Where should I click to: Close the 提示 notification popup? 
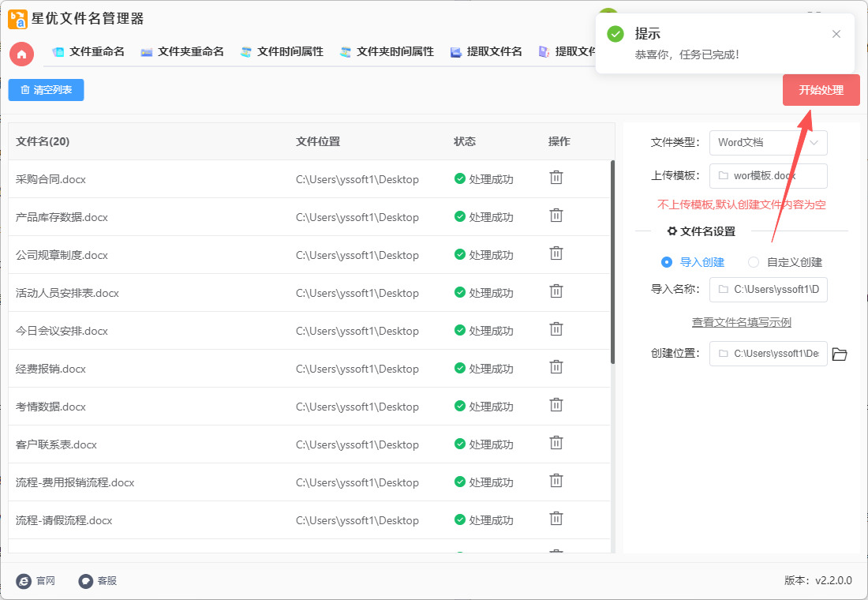[836, 34]
